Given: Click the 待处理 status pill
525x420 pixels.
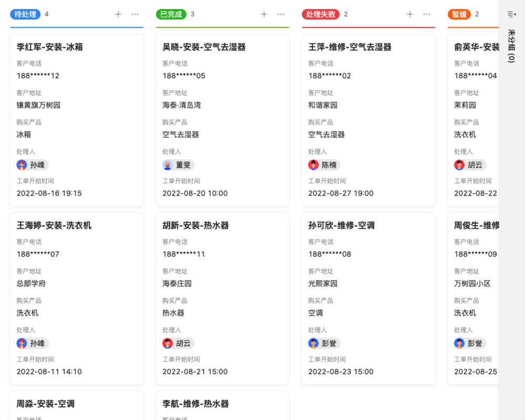Looking at the screenshot, I should tap(25, 14).
